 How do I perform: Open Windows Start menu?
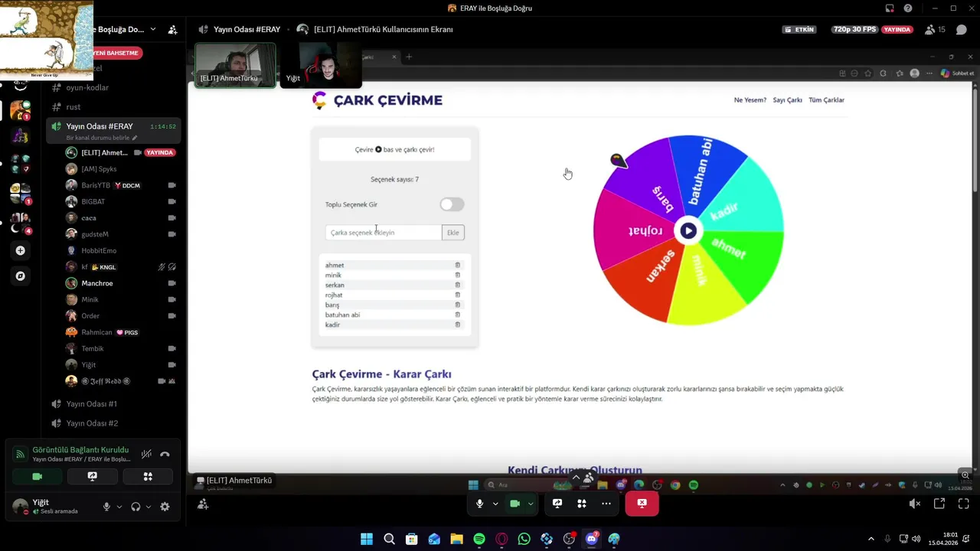(367, 539)
